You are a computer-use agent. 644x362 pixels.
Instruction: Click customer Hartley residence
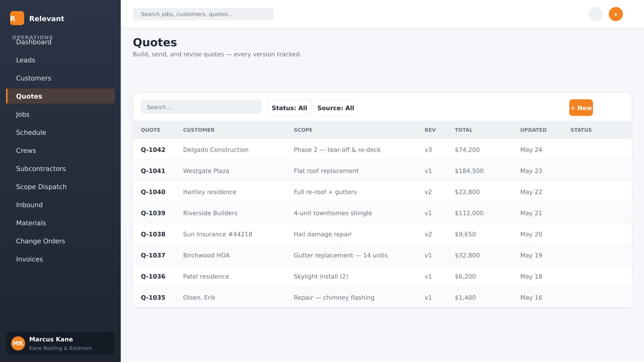point(210,192)
